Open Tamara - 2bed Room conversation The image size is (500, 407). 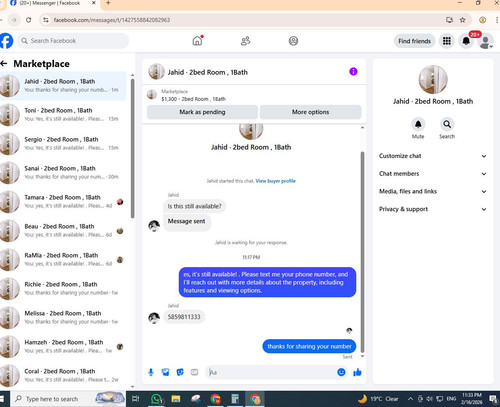coord(63,201)
